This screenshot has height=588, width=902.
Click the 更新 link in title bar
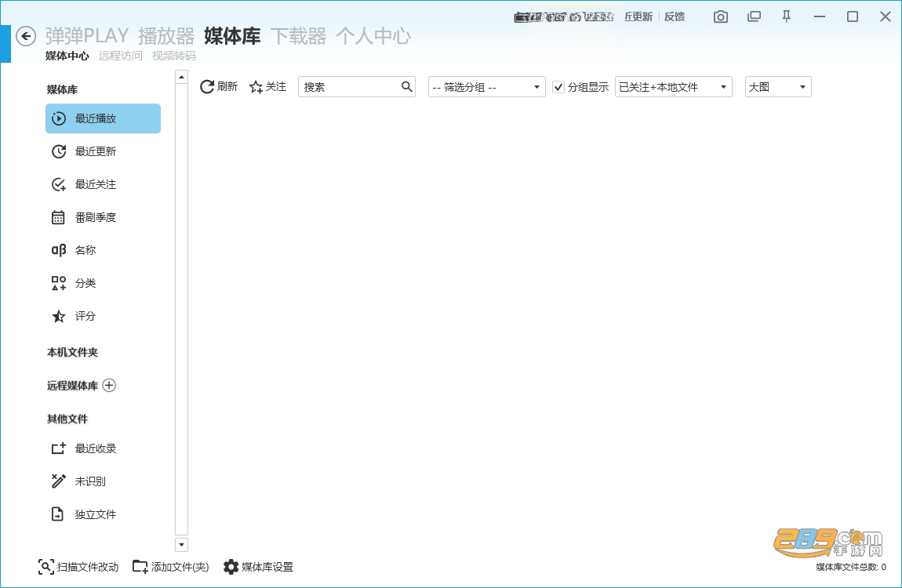(x=638, y=16)
